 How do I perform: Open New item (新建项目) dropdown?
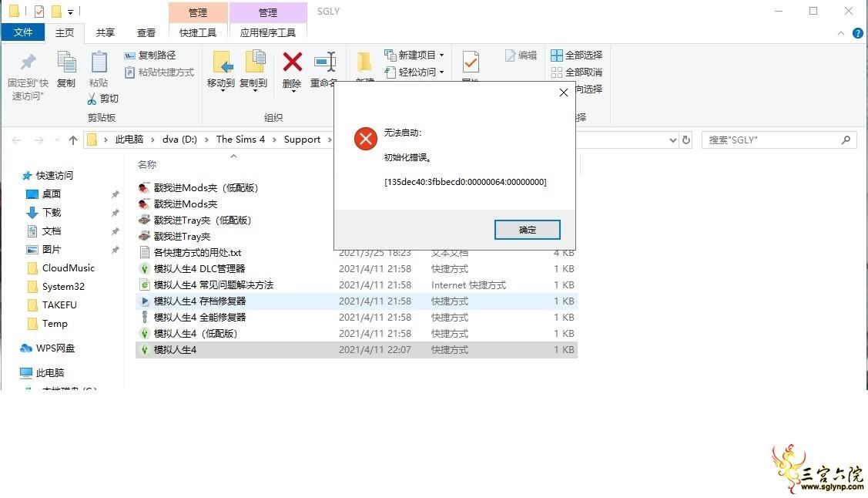coord(414,56)
